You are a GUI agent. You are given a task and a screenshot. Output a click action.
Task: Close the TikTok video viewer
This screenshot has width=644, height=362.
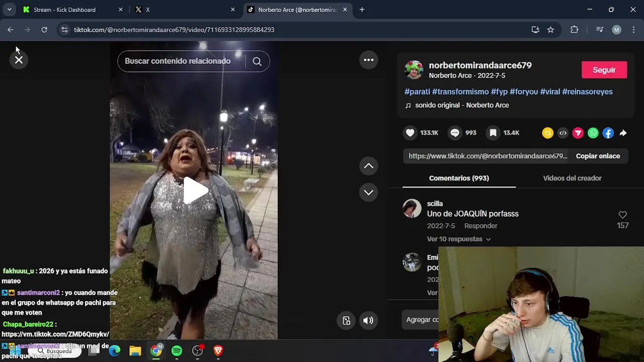(x=19, y=60)
